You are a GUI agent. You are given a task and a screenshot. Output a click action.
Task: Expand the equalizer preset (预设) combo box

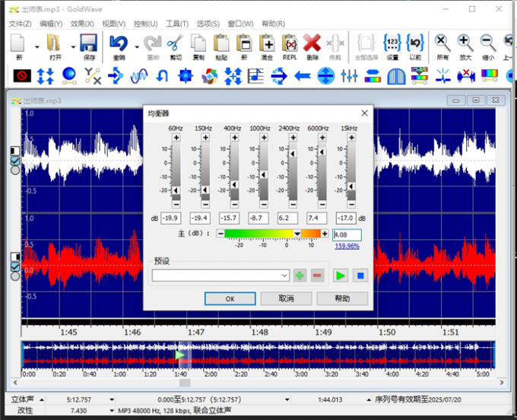click(284, 276)
